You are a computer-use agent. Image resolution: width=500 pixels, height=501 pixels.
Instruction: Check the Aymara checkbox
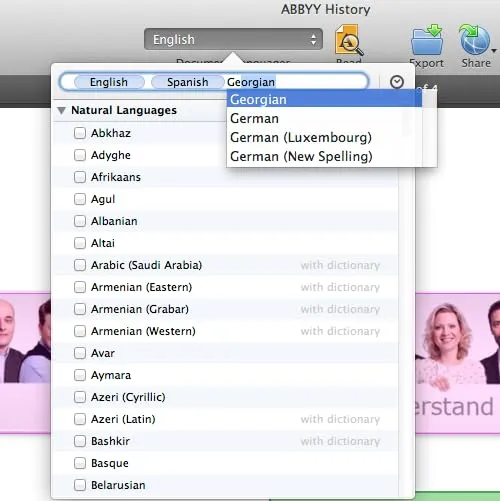tap(80, 375)
